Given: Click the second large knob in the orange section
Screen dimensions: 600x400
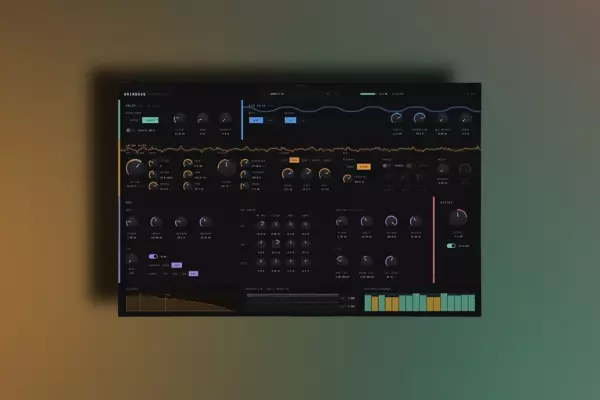Looking at the screenshot, I should tap(226, 168).
